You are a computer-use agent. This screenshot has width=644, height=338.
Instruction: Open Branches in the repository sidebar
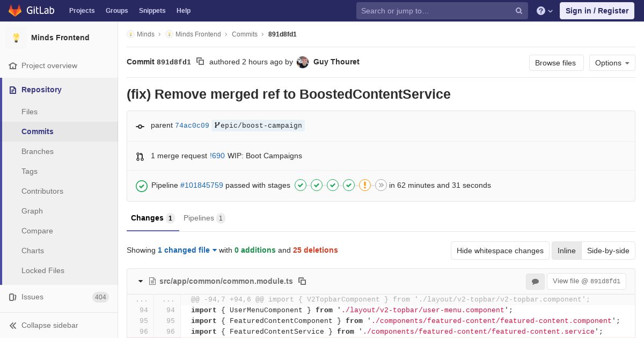(x=38, y=151)
